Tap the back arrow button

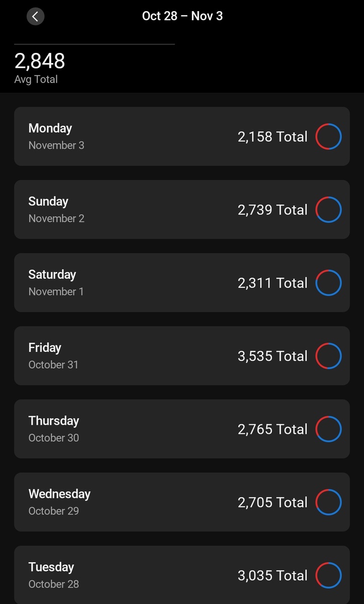[35, 16]
